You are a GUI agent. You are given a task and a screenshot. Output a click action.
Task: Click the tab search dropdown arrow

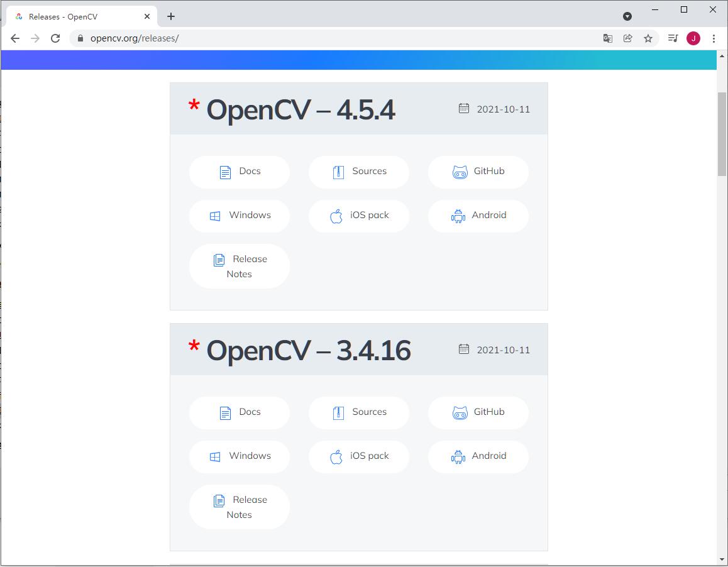tap(627, 16)
